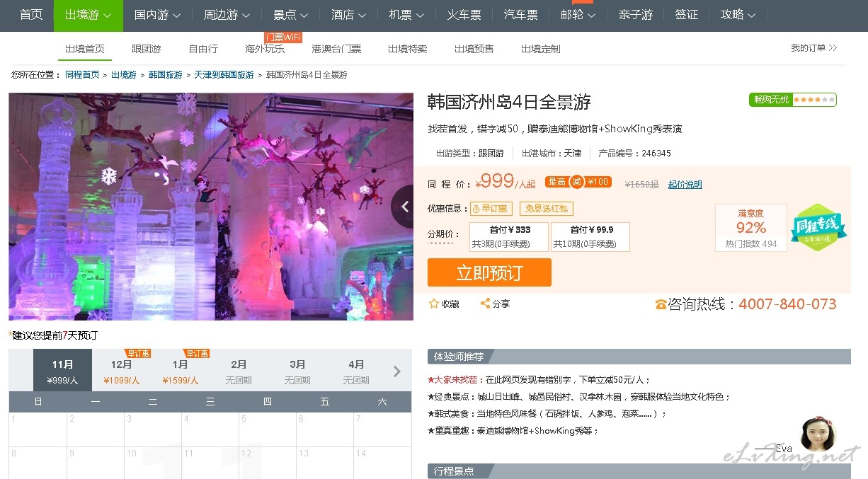Open 亲子游 in top navigation

tap(635, 15)
